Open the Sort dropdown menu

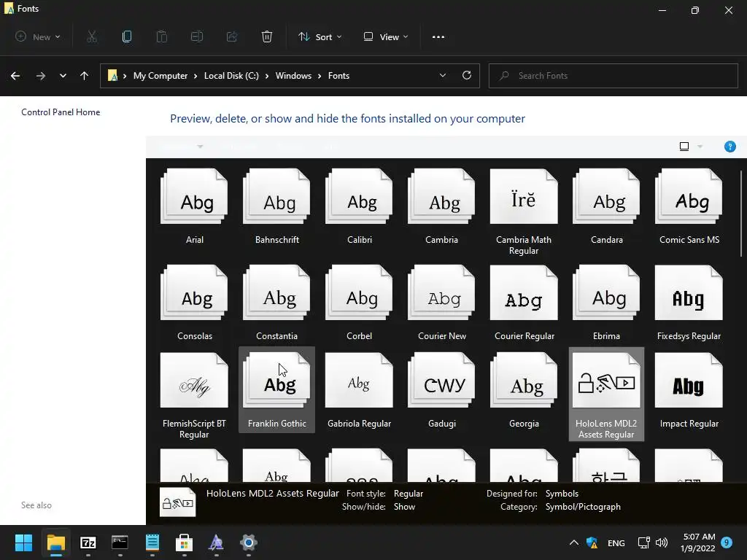(320, 36)
